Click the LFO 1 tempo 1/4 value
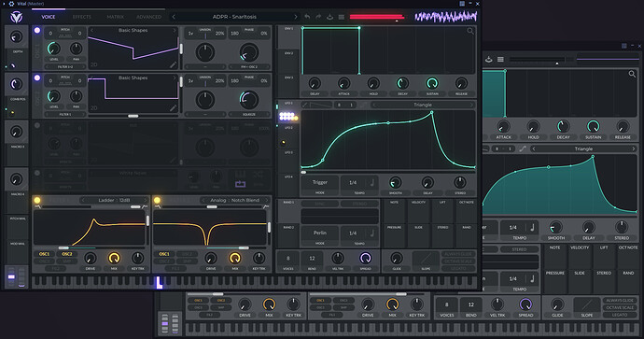 pos(353,182)
